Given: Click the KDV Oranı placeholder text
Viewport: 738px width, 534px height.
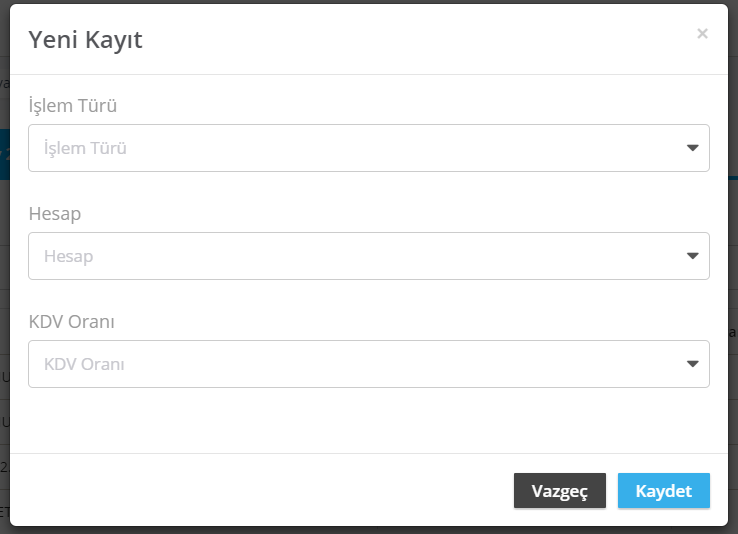Looking at the screenshot, I should click(x=84, y=364).
